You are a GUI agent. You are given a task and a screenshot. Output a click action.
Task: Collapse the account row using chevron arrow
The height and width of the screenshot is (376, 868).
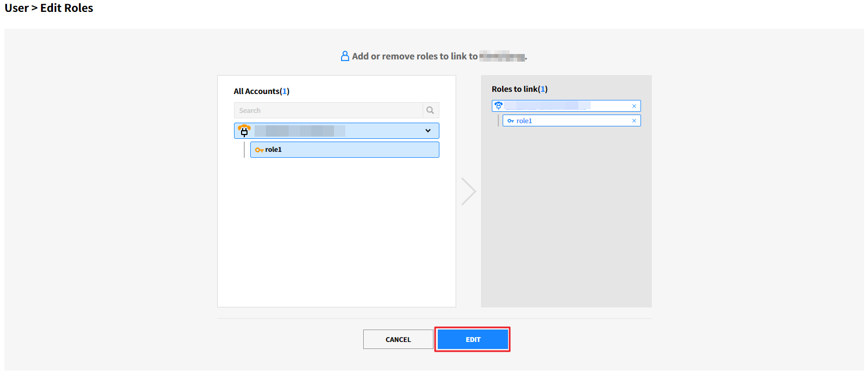tap(428, 131)
